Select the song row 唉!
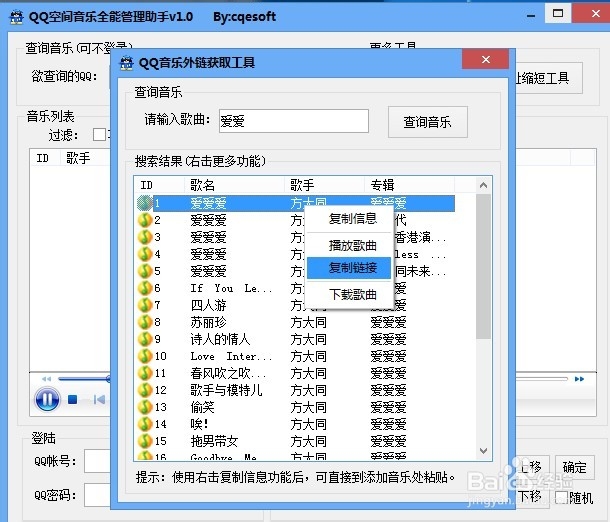This screenshot has height=522, width=610. (x=296, y=424)
